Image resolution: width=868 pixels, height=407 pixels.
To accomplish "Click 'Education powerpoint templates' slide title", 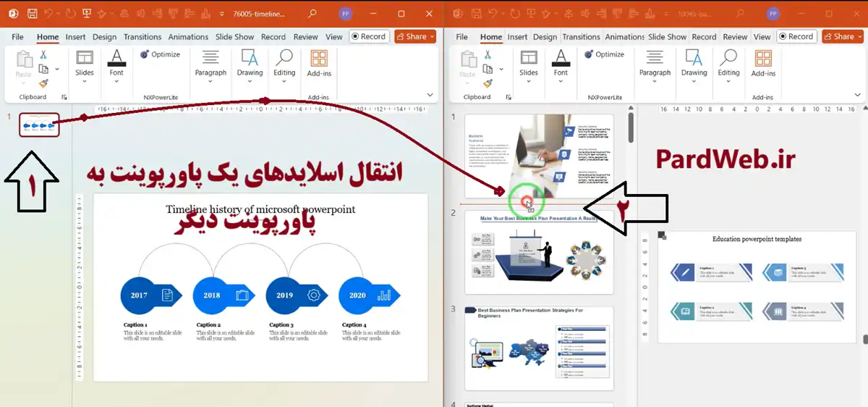I will (757, 238).
